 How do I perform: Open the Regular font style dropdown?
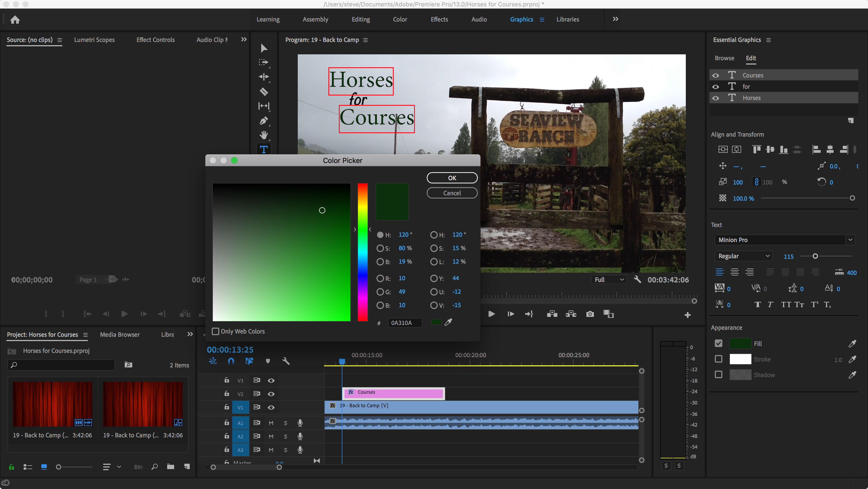[x=744, y=256]
